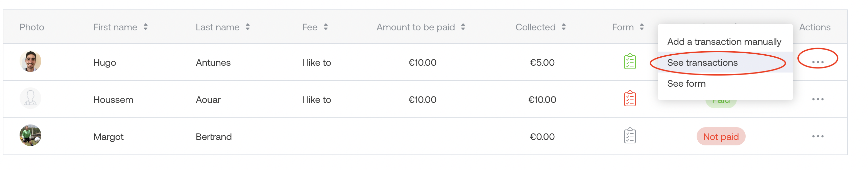Viewport: 868px width, 170px height.
Task: Click Margot's 'Not paid' status badge
Action: pyautogui.click(x=721, y=137)
